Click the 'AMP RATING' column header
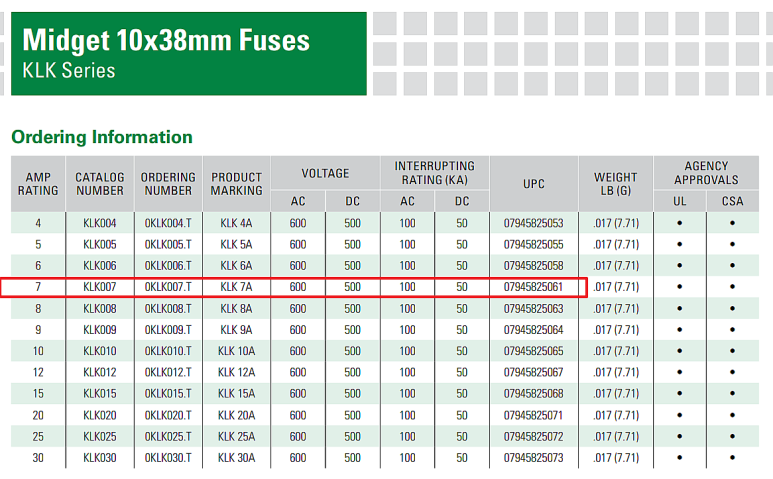773x479 pixels. 38,184
